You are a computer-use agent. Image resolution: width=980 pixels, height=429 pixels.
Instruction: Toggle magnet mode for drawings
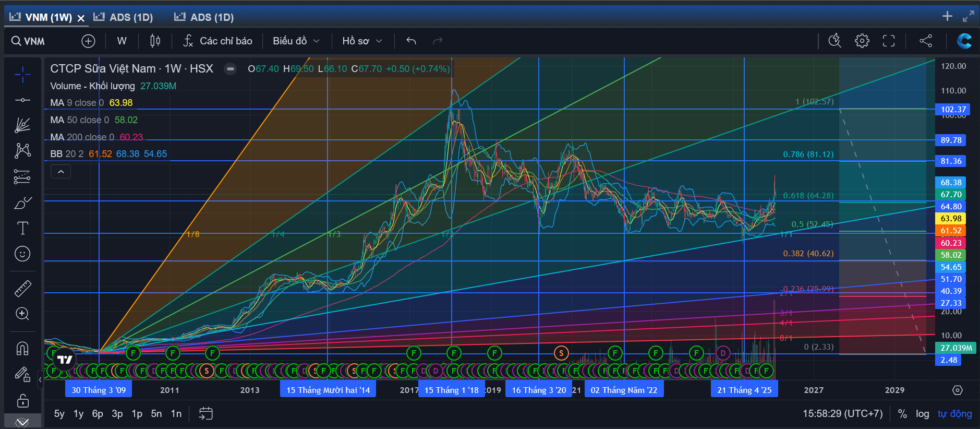22,348
